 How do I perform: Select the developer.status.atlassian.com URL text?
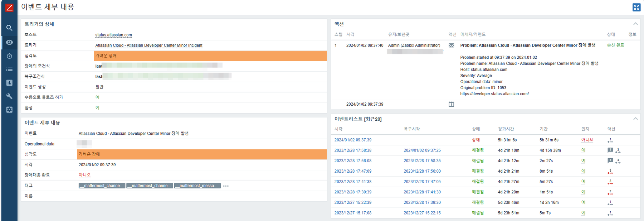494,94
